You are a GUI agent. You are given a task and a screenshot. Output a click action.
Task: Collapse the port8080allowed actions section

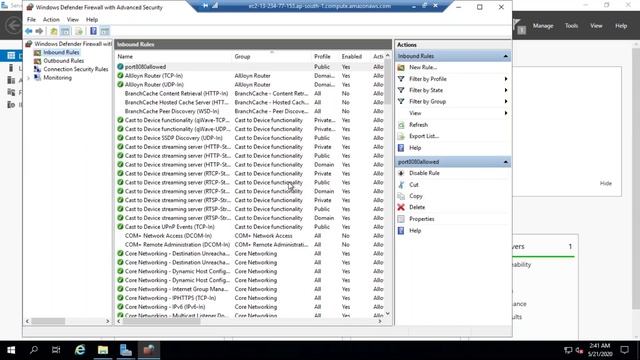tap(506, 162)
